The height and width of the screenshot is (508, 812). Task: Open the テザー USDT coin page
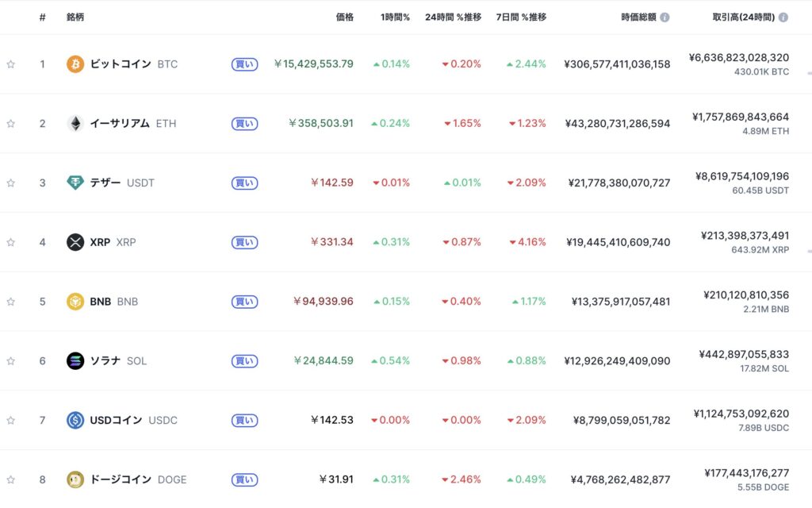(x=122, y=183)
